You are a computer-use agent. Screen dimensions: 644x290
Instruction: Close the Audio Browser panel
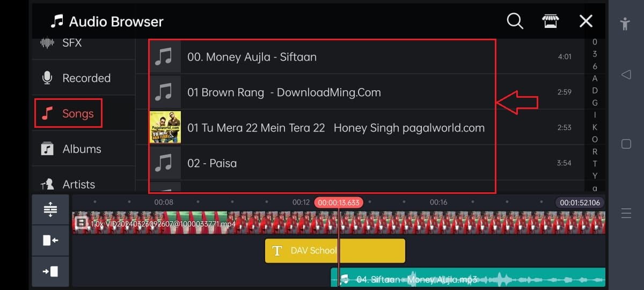586,21
